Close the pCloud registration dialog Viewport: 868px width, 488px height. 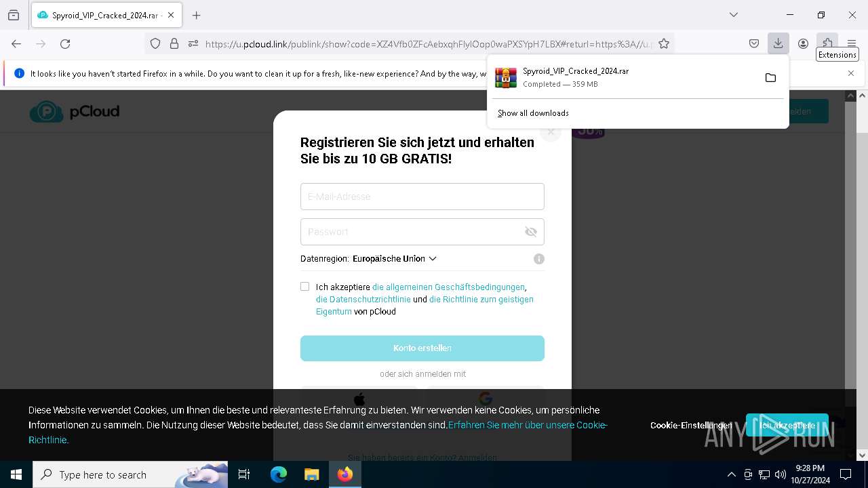tap(551, 131)
